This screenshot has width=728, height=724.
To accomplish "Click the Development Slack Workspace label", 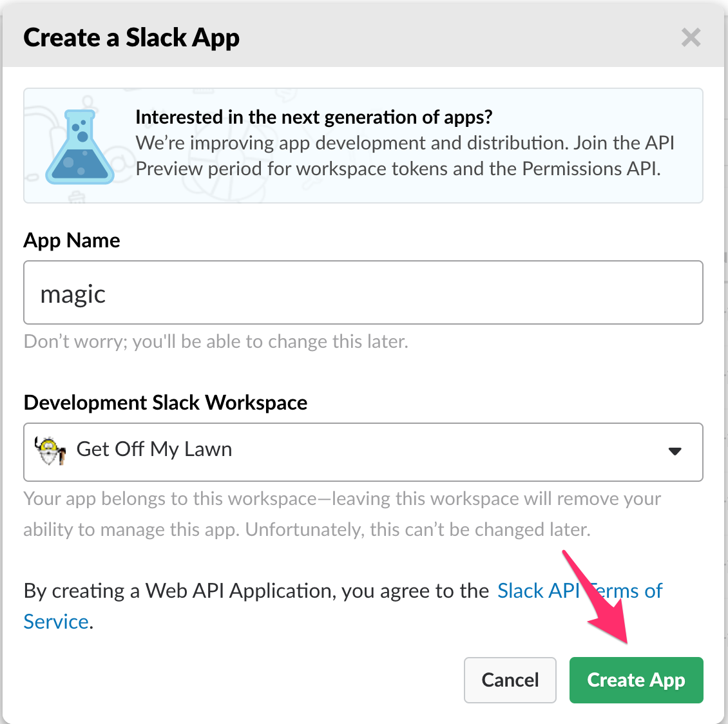I will tap(165, 403).
